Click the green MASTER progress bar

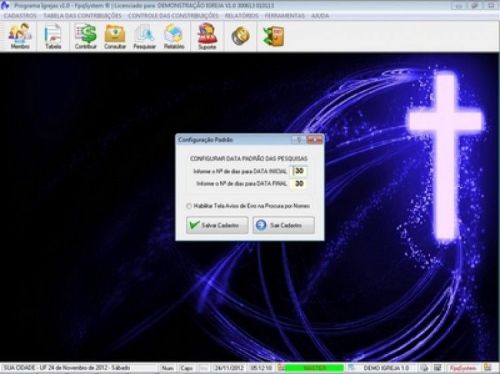tap(314, 368)
